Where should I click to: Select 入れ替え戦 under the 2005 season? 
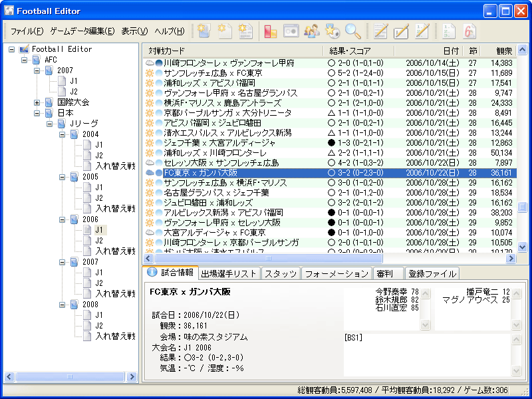115,209
